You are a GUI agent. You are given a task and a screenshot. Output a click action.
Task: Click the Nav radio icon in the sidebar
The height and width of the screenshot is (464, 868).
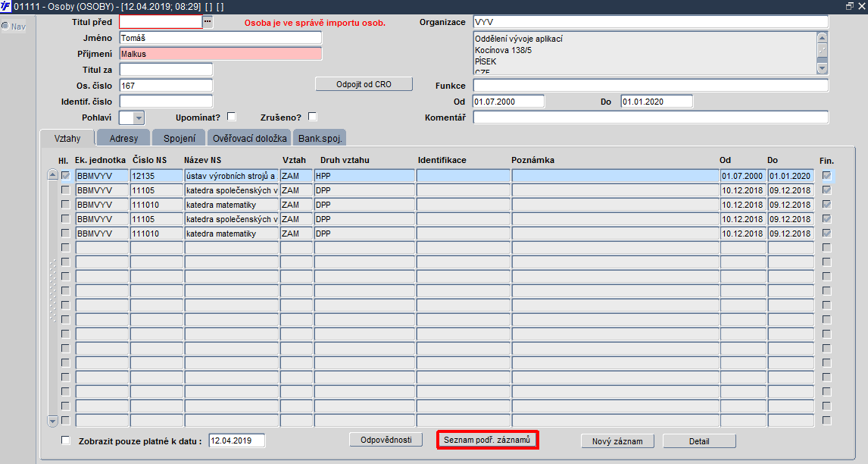pos(5,26)
